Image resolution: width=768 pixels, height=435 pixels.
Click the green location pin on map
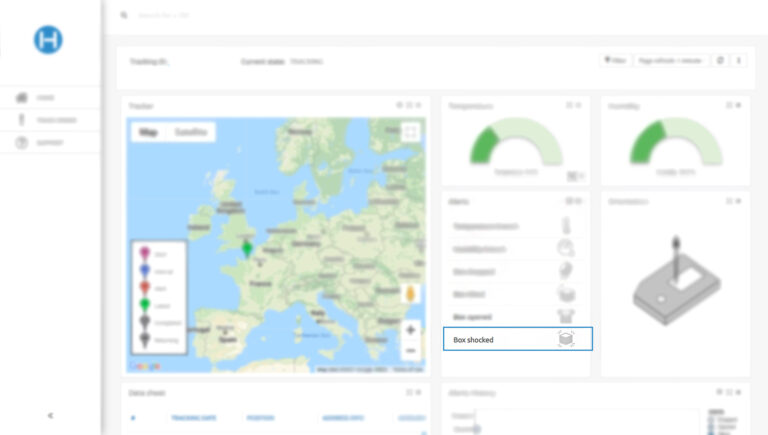[247, 249]
